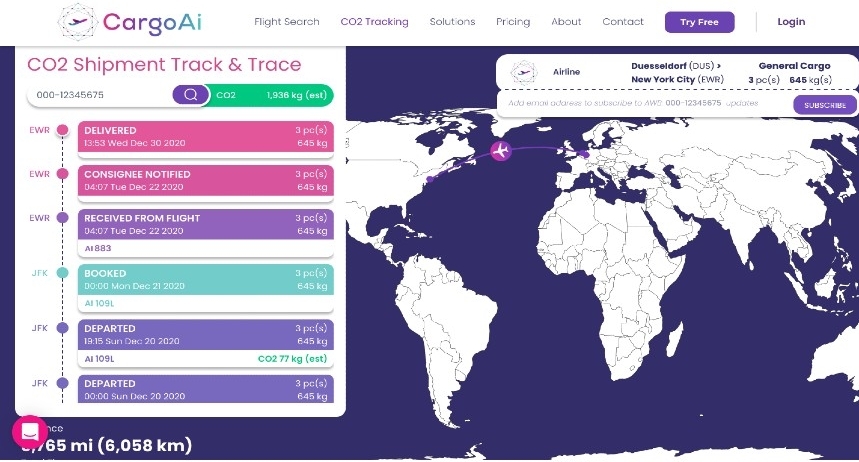Click the Try Free button
Image resolution: width=859 pixels, height=462 pixels.
tap(699, 22)
